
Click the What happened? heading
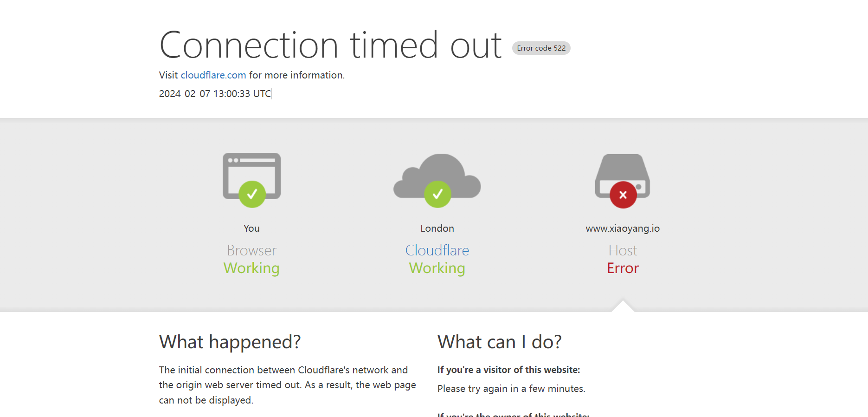point(230,342)
